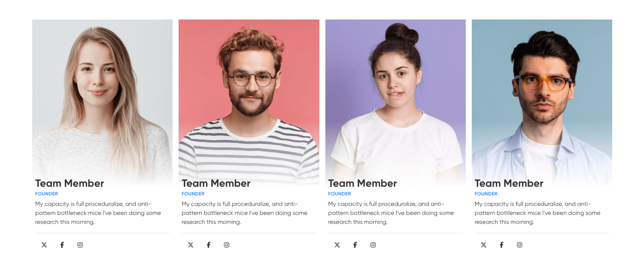Open the X icon on the fourth team member card
Viewport: 644px width, 267px height.
[x=484, y=245]
